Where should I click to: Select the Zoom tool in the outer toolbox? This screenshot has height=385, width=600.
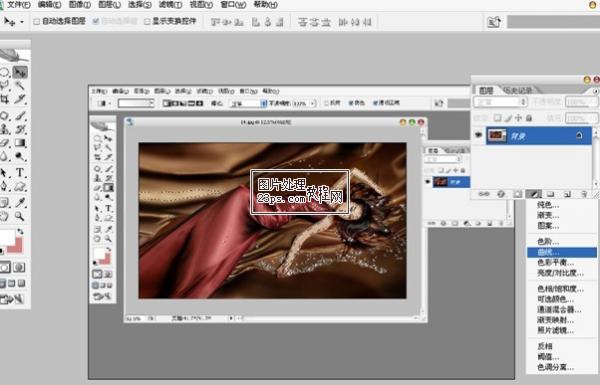20,216
